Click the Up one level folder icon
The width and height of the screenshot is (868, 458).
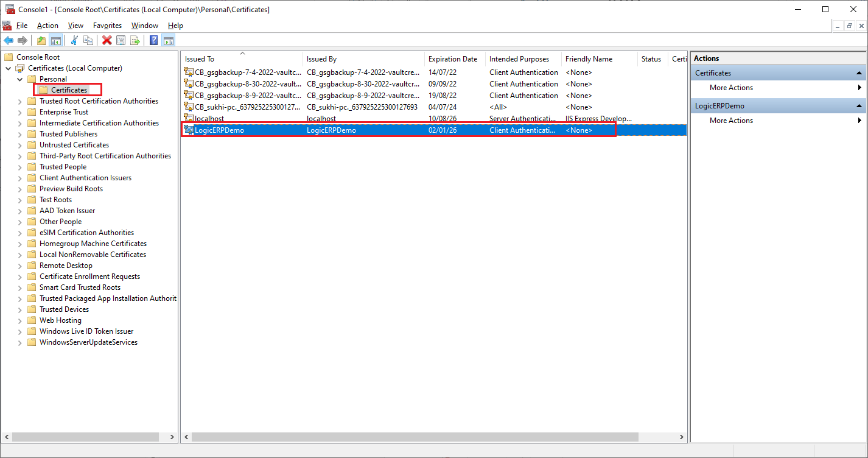41,40
